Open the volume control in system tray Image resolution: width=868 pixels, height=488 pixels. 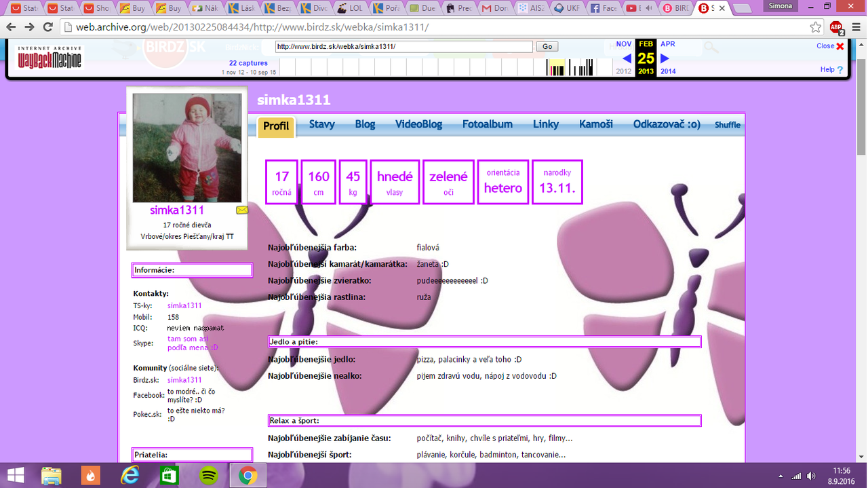[810, 476]
